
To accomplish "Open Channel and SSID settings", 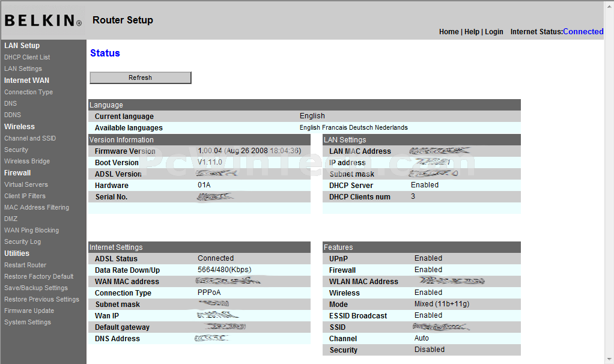I will (x=30, y=138).
